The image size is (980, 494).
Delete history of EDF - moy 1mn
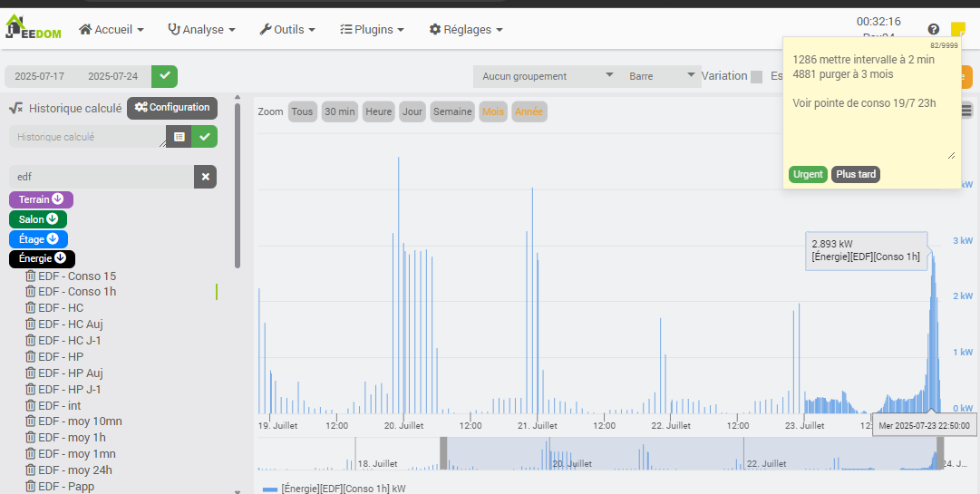(x=30, y=453)
